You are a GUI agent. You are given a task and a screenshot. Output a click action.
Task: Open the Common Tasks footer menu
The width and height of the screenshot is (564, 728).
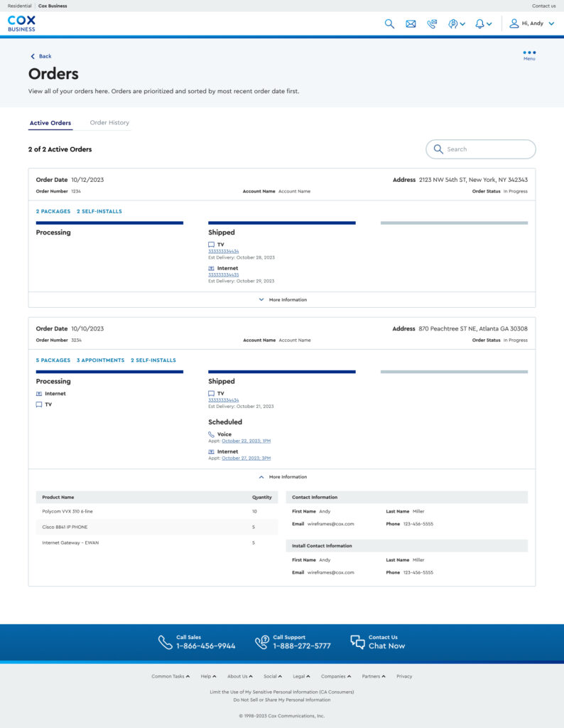click(170, 676)
